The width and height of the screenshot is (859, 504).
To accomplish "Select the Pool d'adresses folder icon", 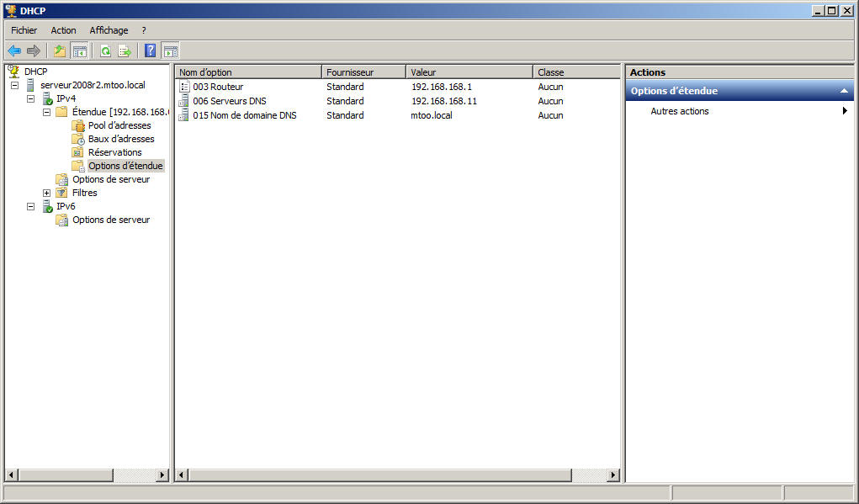I will click(77, 125).
